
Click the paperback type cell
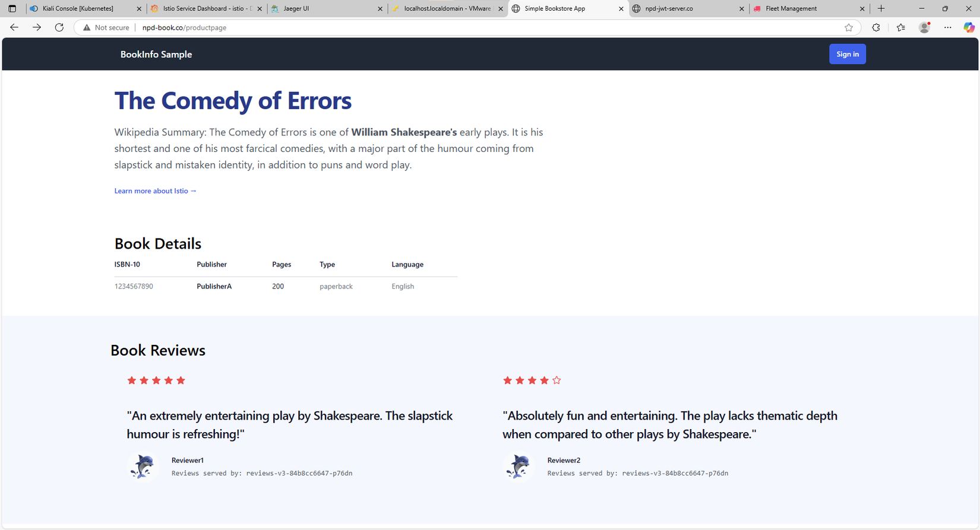point(336,287)
